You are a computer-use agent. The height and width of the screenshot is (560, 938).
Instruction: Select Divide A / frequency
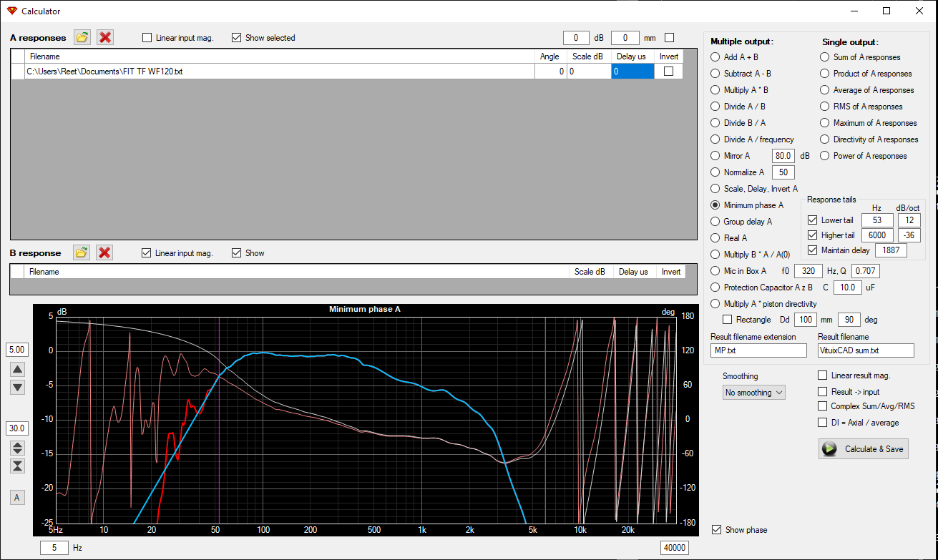[715, 139]
